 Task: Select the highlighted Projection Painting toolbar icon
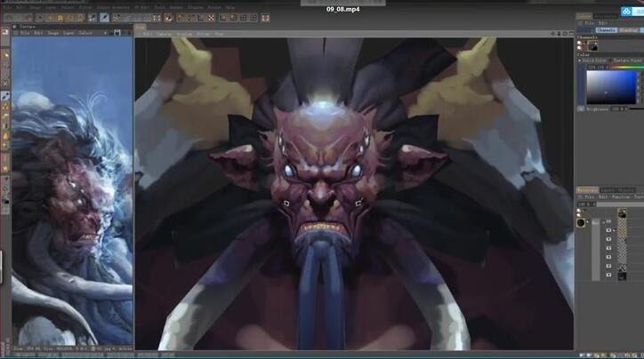pos(105,18)
